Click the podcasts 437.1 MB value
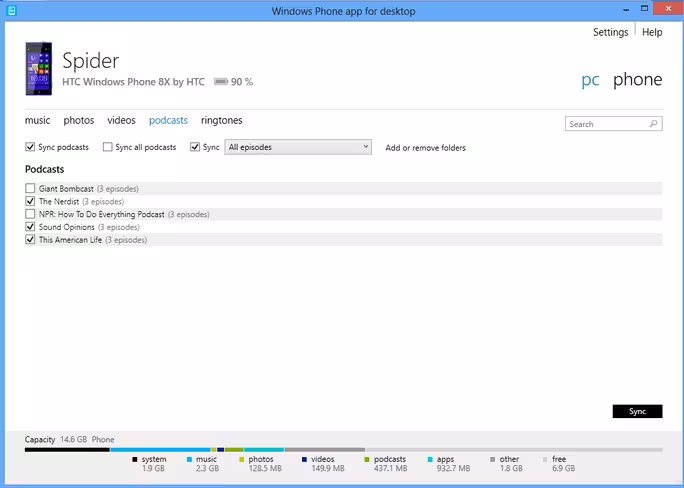The image size is (684, 488). point(390,468)
